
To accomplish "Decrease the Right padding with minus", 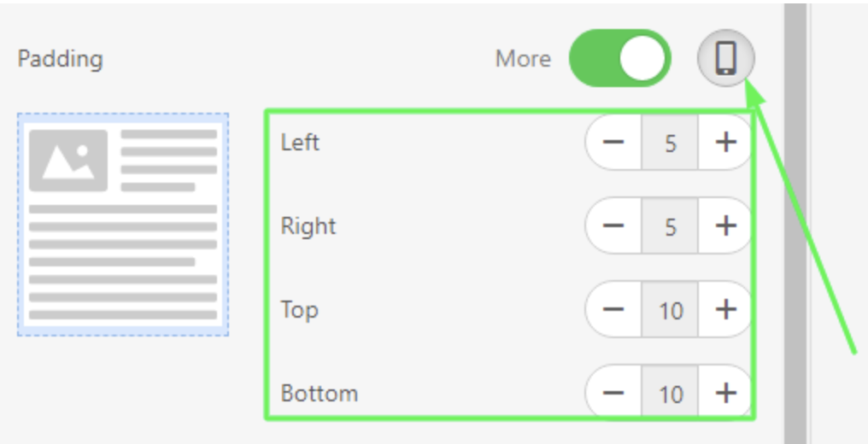I will click(613, 225).
